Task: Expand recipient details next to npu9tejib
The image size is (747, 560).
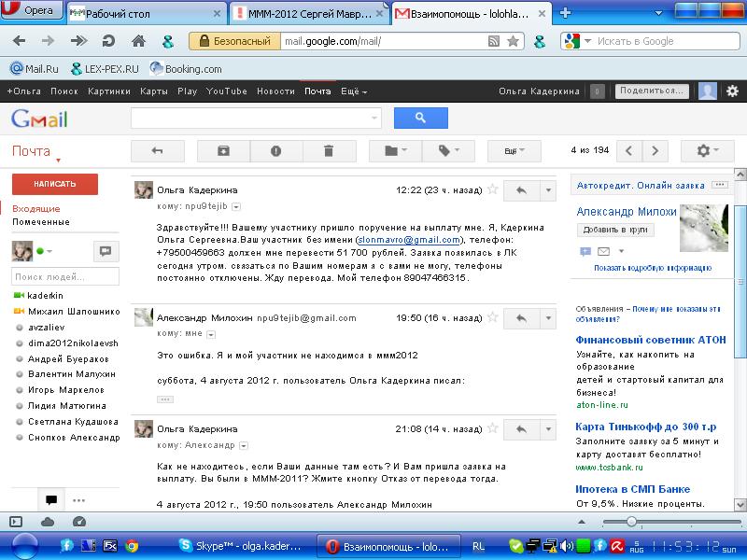Action: coord(236,206)
